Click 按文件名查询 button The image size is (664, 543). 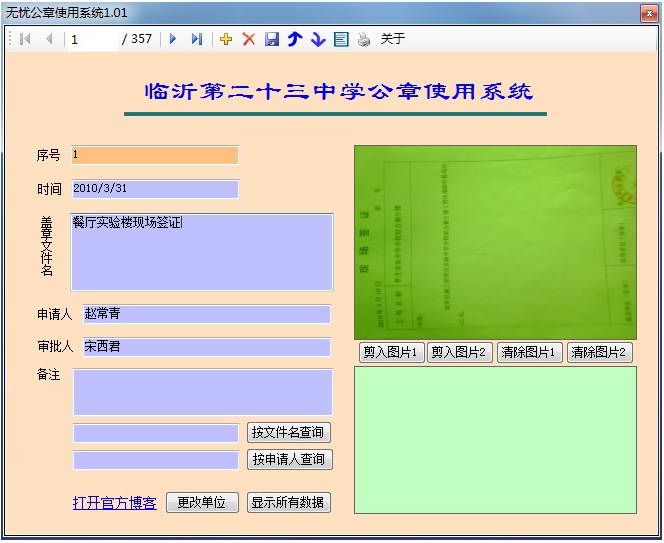click(x=289, y=432)
